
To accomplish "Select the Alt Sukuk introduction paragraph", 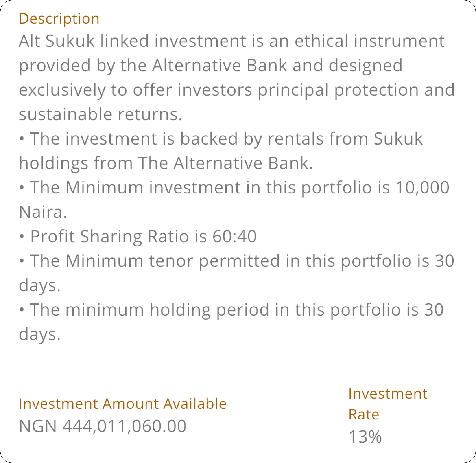I will tap(237, 77).
